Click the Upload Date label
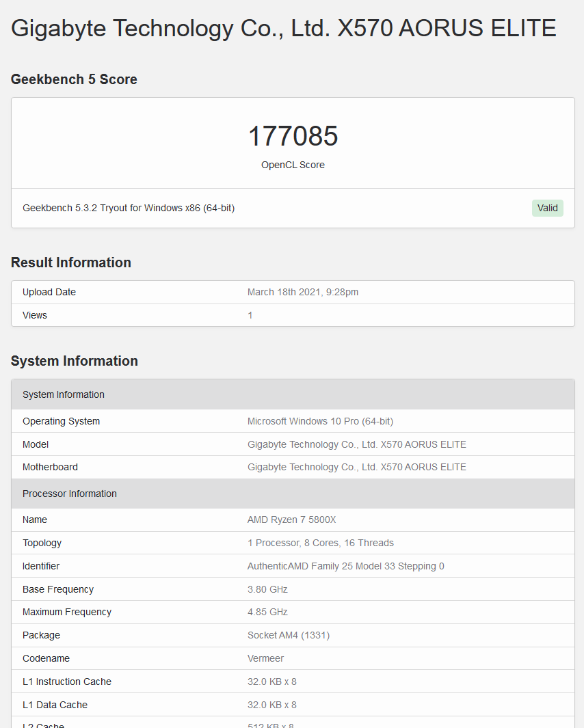The height and width of the screenshot is (728, 584). tap(49, 292)
